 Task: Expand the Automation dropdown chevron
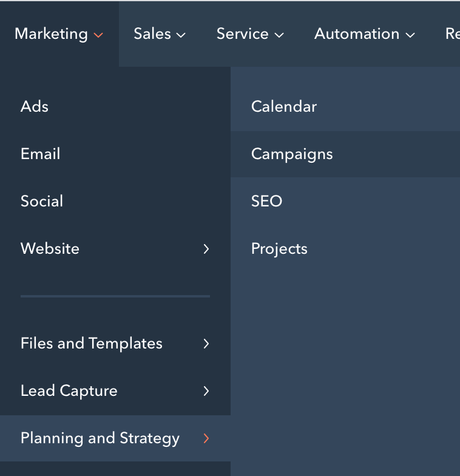pos(410,35)
